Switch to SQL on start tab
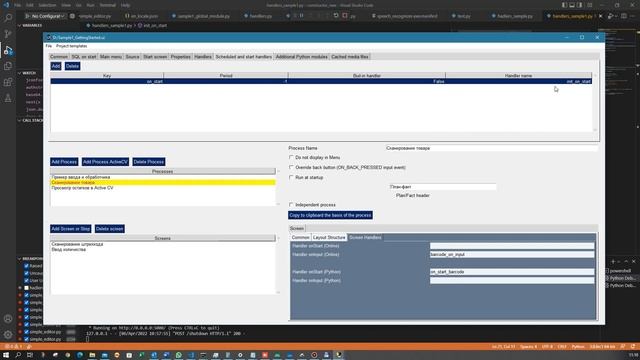This screenshot has height=360, width=640. pos(84,57)
